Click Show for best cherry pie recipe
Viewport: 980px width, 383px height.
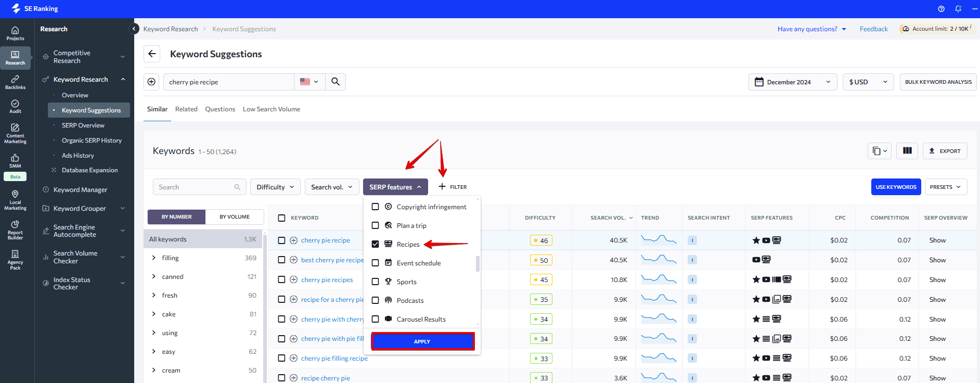937,260
